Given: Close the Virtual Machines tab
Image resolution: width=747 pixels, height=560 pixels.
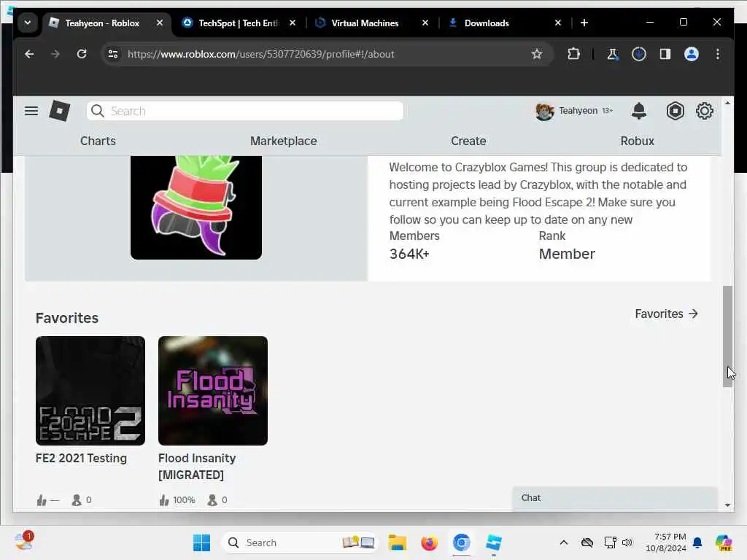Looking at the screenshot, I should click(425, 23).
